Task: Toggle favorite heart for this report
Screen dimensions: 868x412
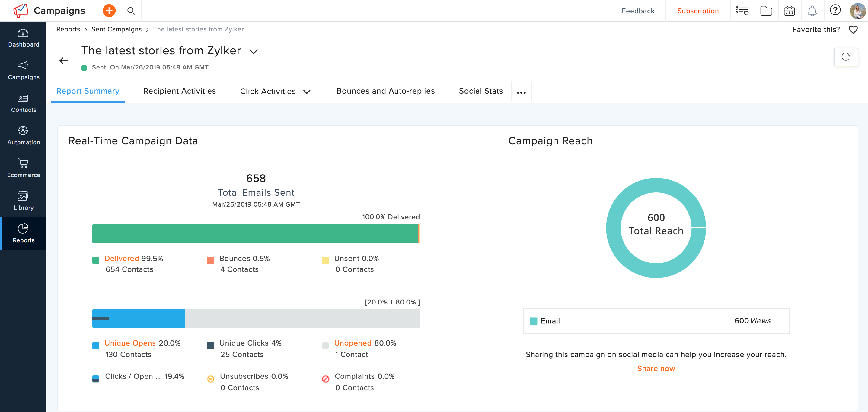Action: 853,30
